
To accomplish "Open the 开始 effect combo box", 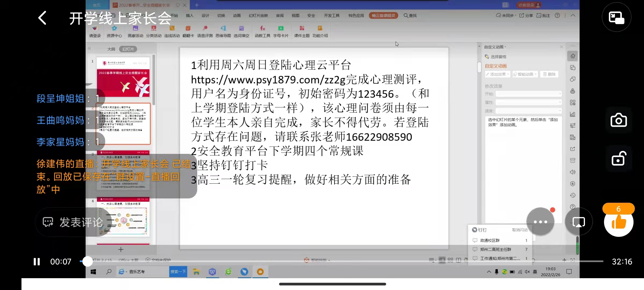I will [528, 94].
